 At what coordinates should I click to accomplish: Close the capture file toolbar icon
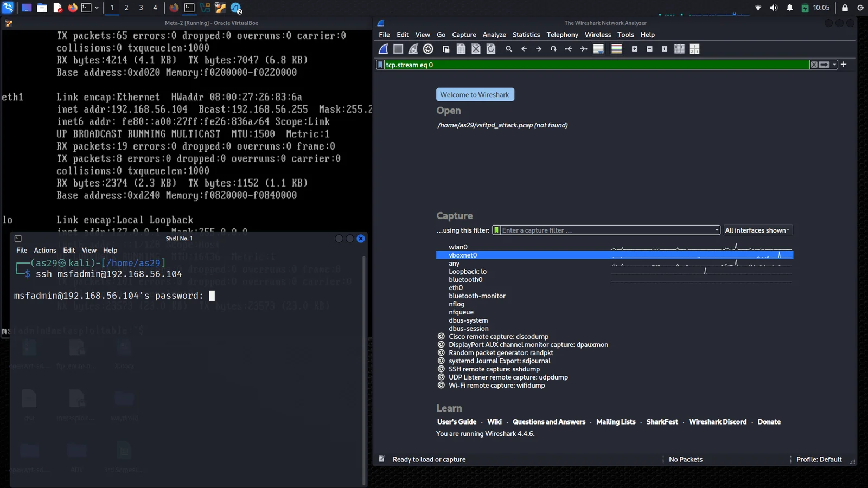476,49
